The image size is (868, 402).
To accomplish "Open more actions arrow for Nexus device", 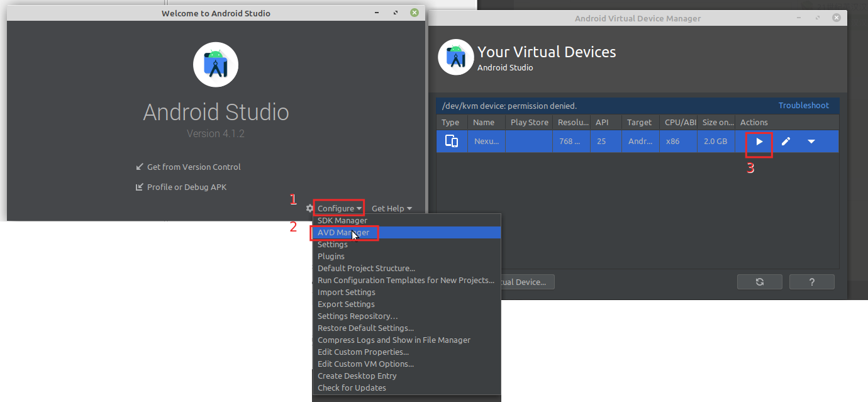I will [x=811, y=142].
